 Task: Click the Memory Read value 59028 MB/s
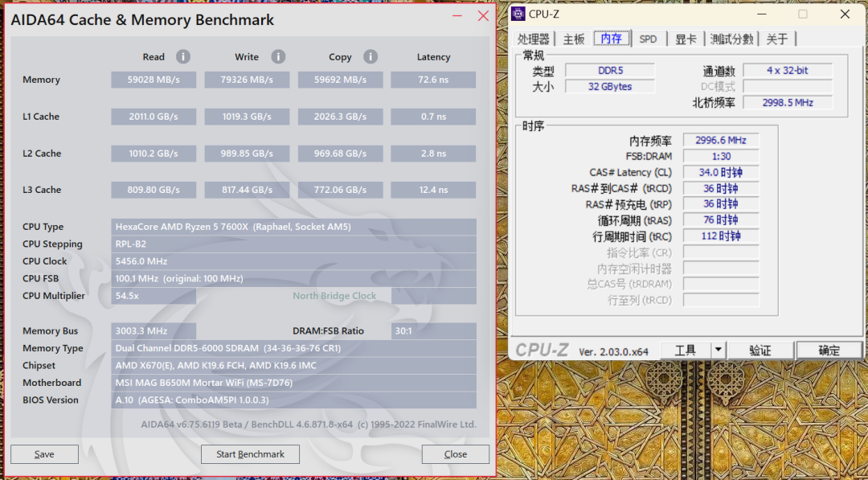pyautogui.click(x=154, y=80)
